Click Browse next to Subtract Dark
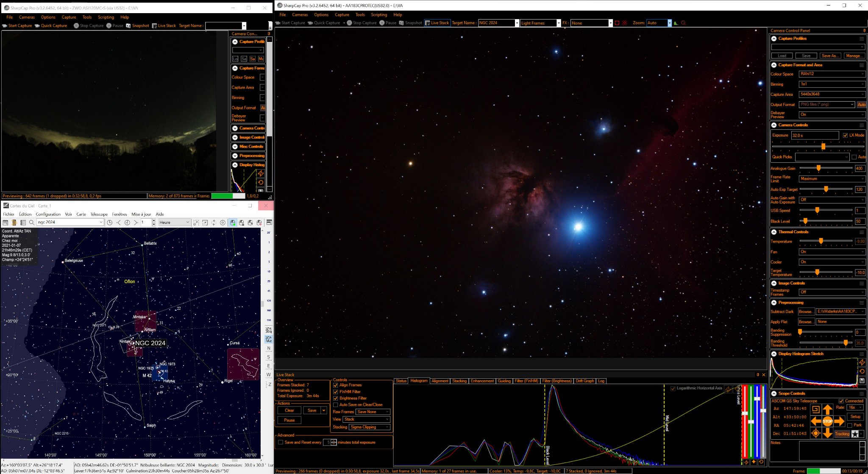 pos(805,312)
